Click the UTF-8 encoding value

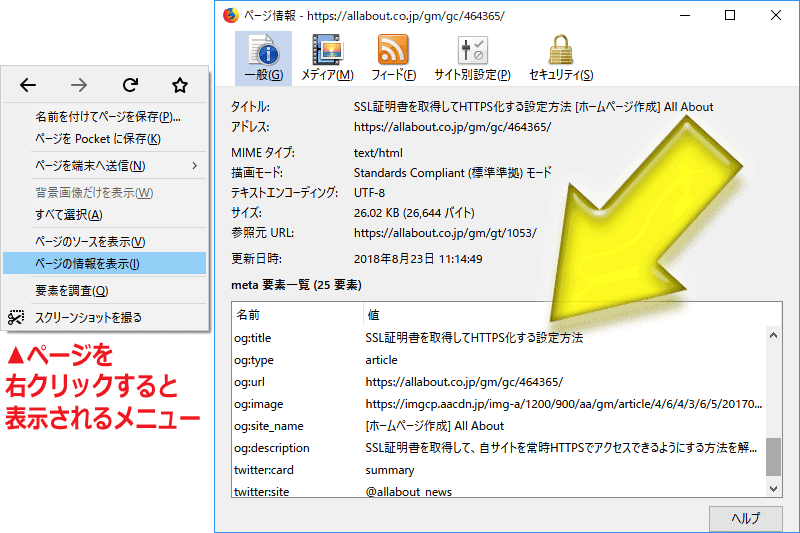tap(369, 193)
